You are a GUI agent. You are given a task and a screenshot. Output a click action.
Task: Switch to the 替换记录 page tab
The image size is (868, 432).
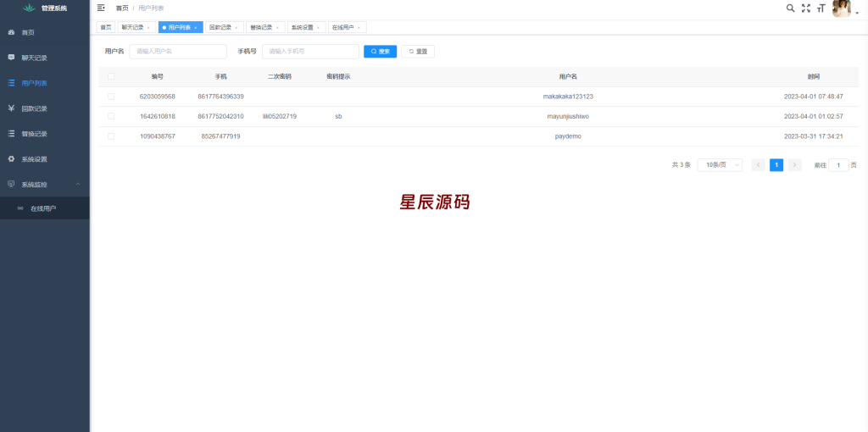pyautogui.click(x=261, y=27)
